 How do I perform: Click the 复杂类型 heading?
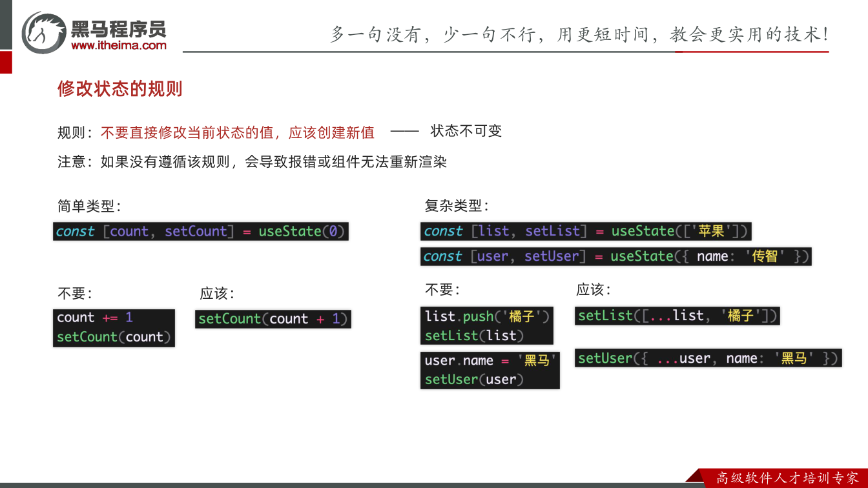457,206
